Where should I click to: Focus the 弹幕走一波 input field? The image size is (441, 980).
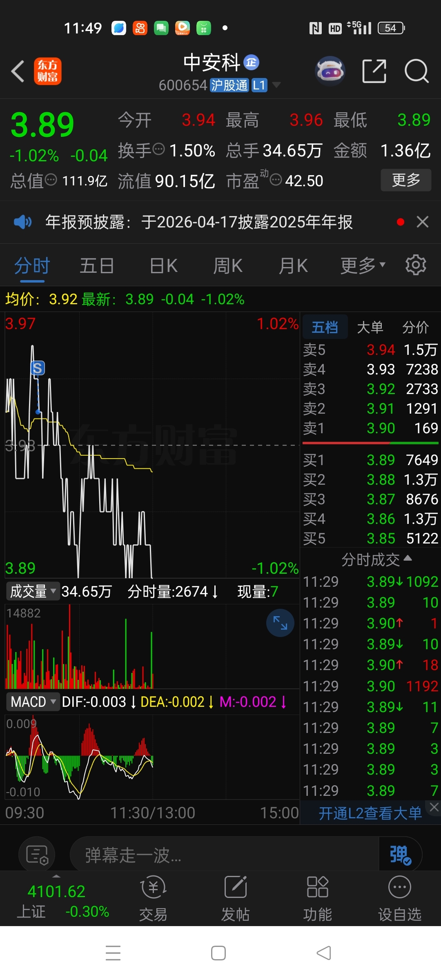point(225,855)
